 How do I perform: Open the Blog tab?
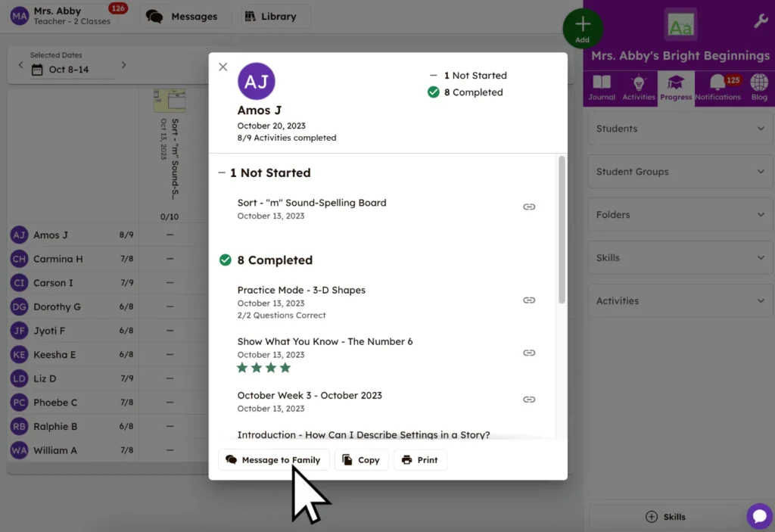tap(759, 88)
